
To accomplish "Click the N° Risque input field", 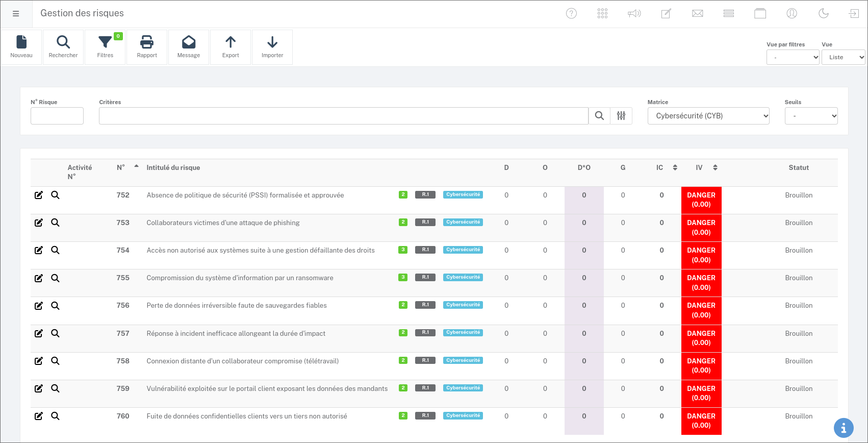I will pos(57,116).
